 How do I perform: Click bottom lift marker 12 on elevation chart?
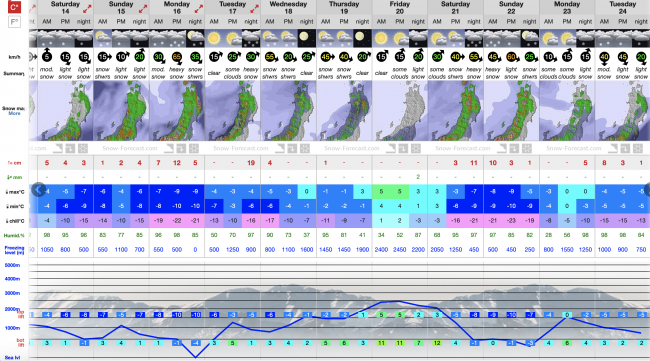(x=437, y=343)
